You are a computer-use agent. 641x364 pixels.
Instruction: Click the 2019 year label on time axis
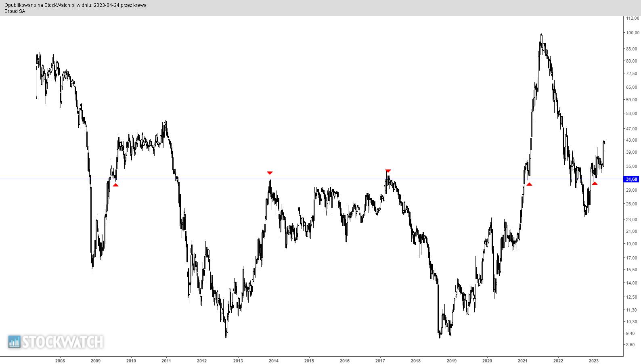pos(451,361)
